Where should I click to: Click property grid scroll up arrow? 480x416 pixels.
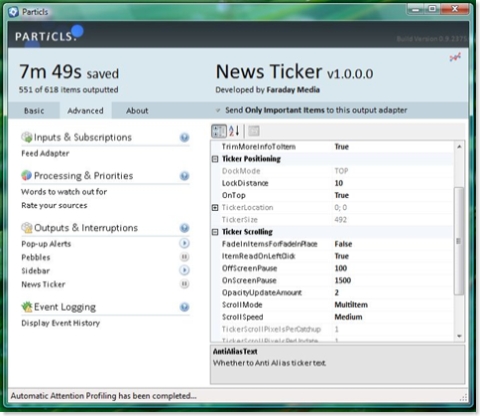click(459, 147)
